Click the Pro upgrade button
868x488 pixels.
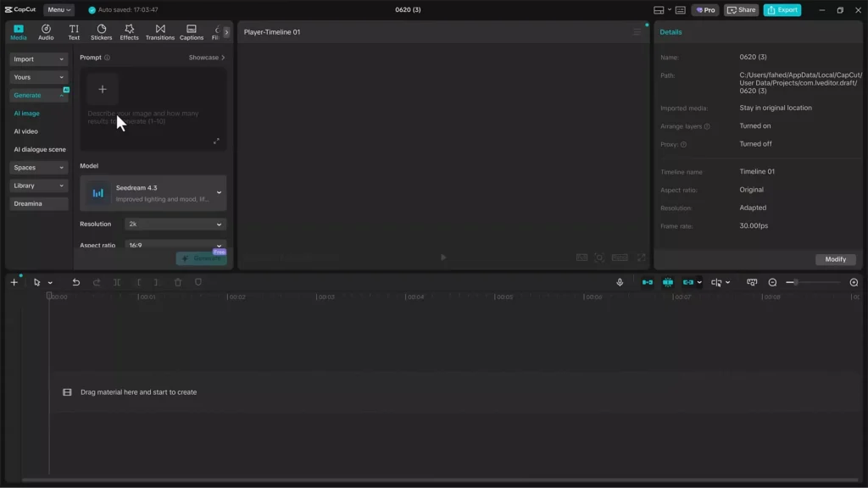pyautogui.click(x=705, y=10)
